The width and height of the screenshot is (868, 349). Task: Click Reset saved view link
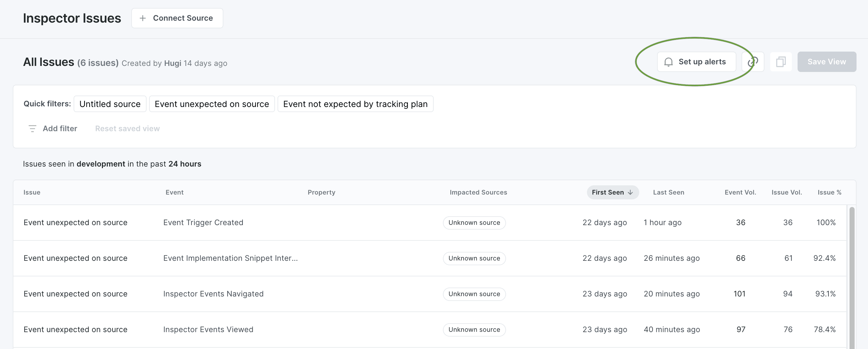tap(127, 127)
